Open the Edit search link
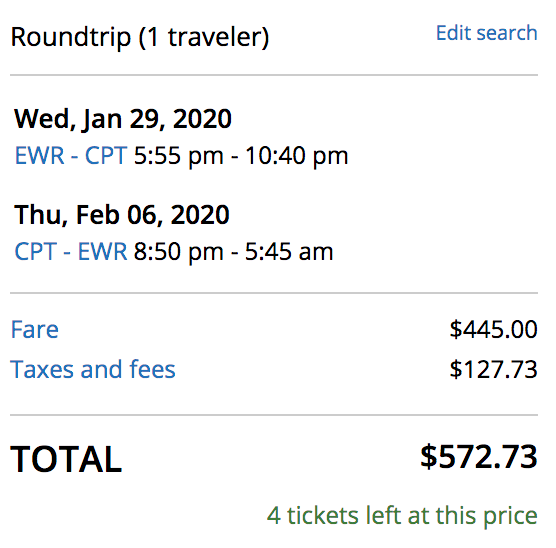Screen dimensions: 556x548 click(486, 33)
